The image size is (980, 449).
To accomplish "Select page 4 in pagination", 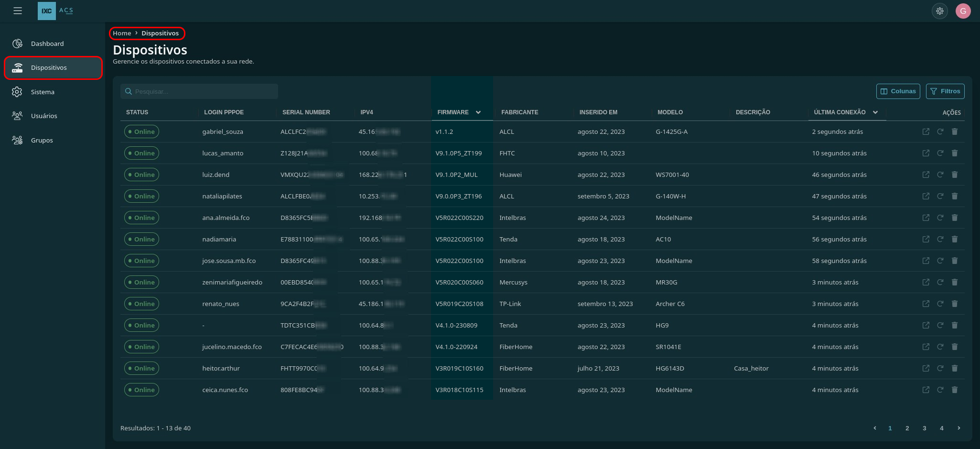I will [941, 428].
